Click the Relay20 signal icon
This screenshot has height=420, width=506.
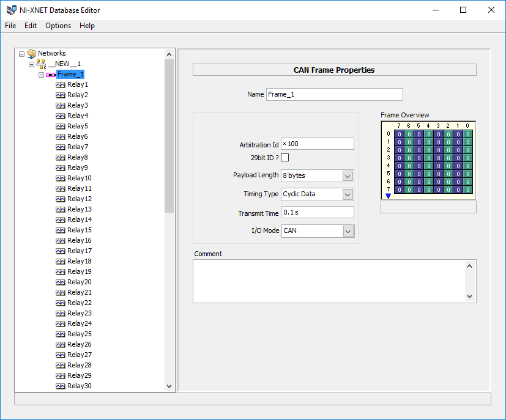click(61, 282)
